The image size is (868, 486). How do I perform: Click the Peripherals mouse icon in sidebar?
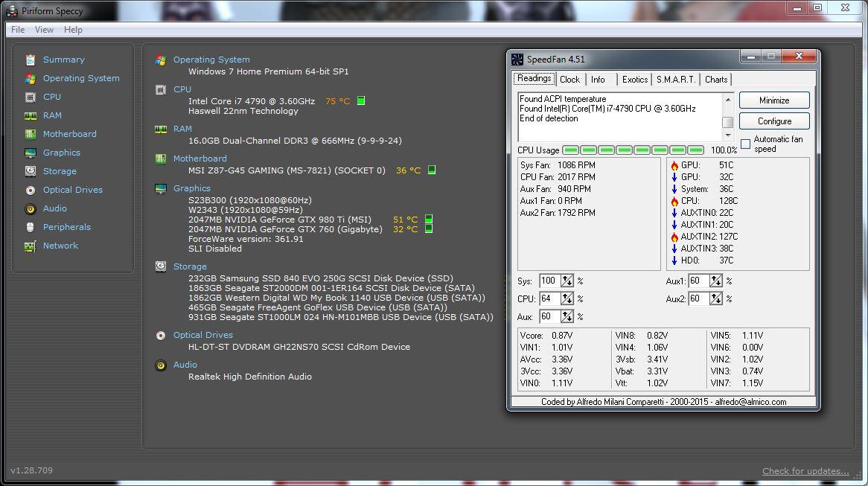tap(31, 227)
